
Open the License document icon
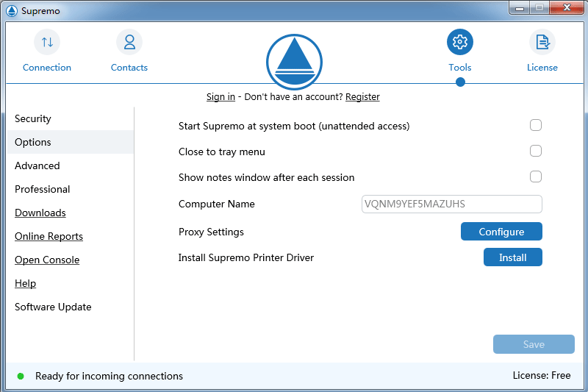coord(542,42)
